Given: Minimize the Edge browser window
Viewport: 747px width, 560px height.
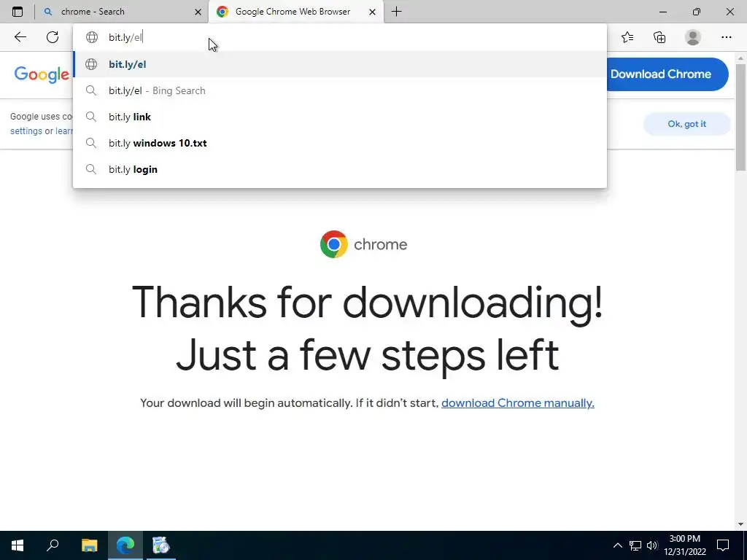Looking at the screenshot, I should (x=662, y=12).
